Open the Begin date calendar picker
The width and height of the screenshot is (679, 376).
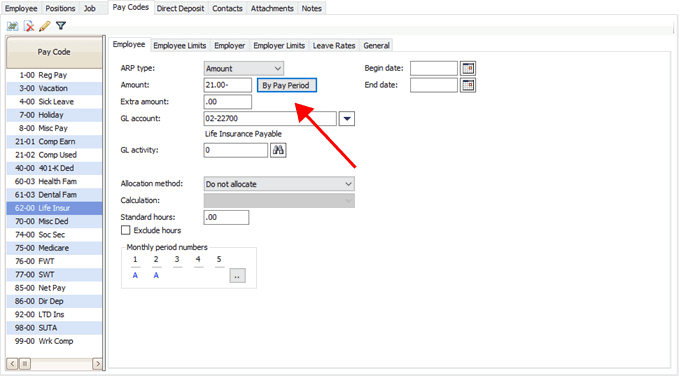pos(468,68)
